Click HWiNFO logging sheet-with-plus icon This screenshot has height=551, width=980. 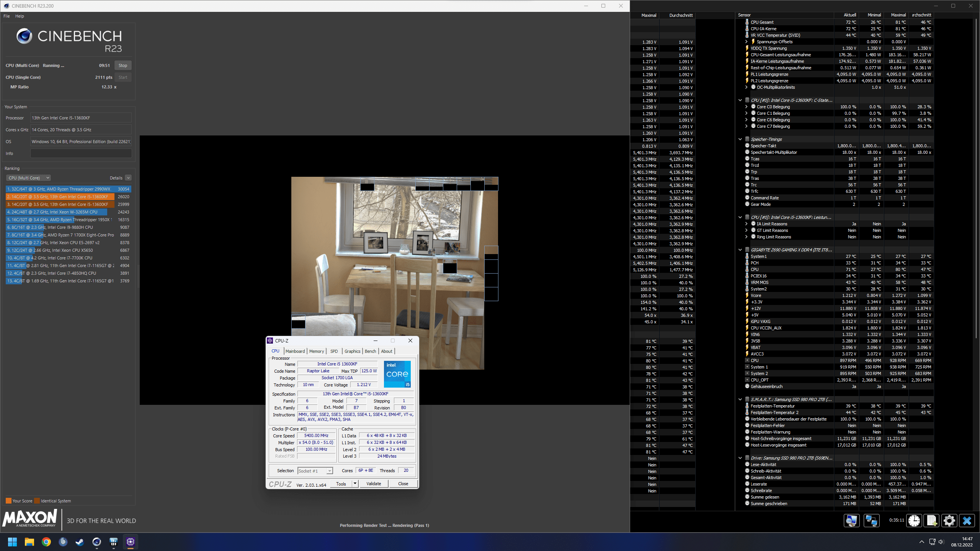click(931, 520)
